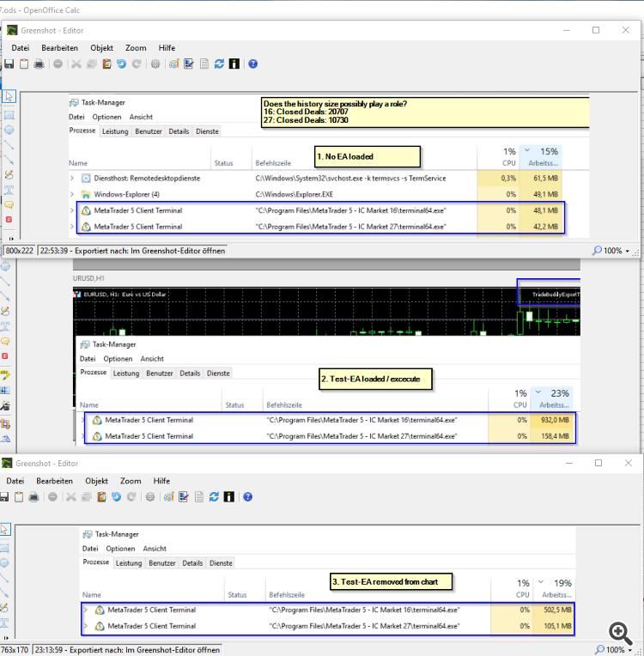Expand tool overflow arrow in bottom editor sidebar
The image size is (644, 656).
pos(7,638)
